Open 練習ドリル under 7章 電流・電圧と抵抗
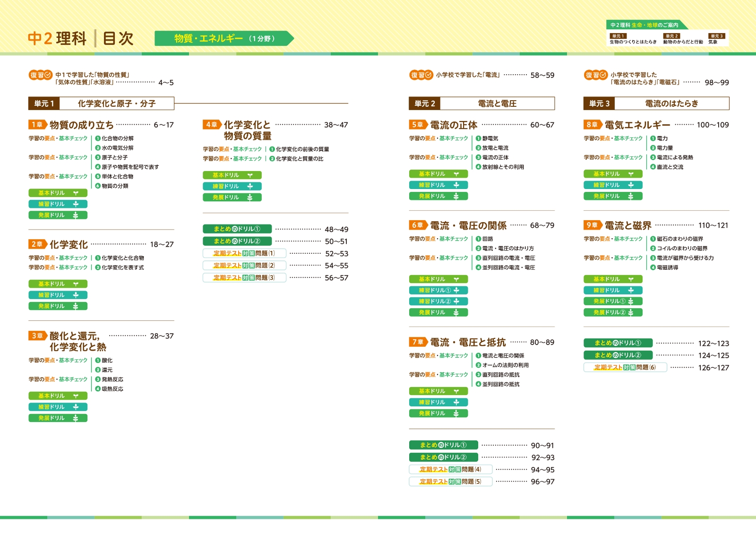The image size is (756, 534). (438, 402)
